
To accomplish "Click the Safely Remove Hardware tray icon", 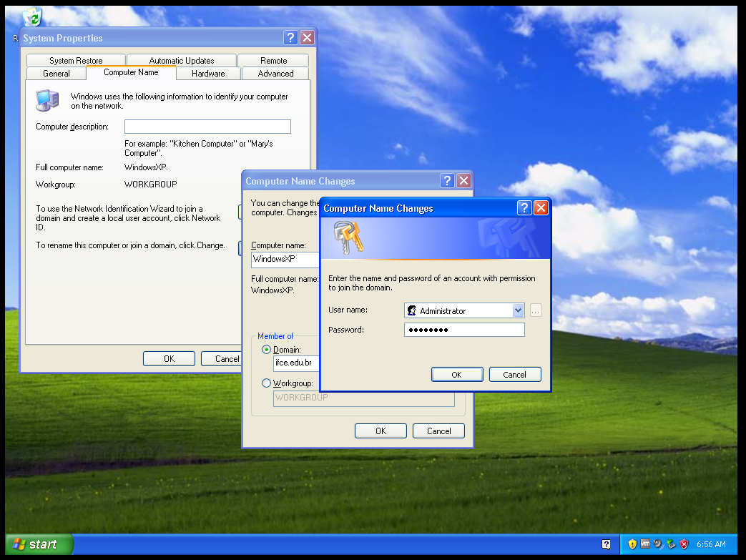I will (x=672, y=544).
